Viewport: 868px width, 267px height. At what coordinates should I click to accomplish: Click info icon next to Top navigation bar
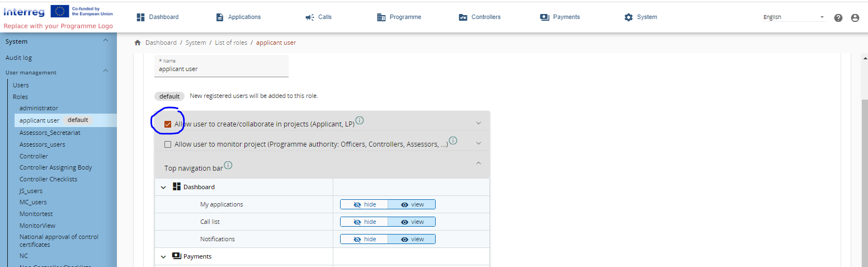228,165
